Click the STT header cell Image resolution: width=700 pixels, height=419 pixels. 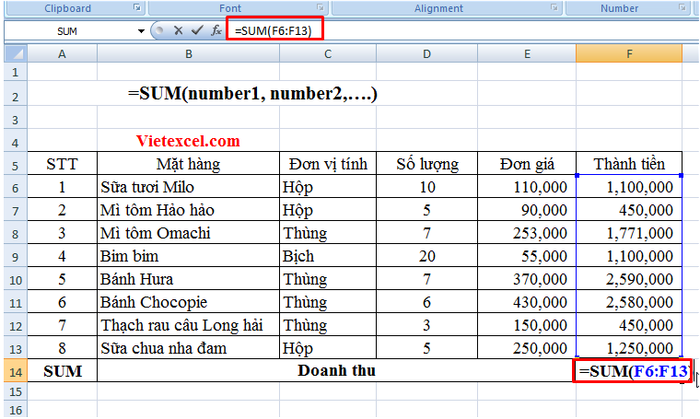(62, 164)
